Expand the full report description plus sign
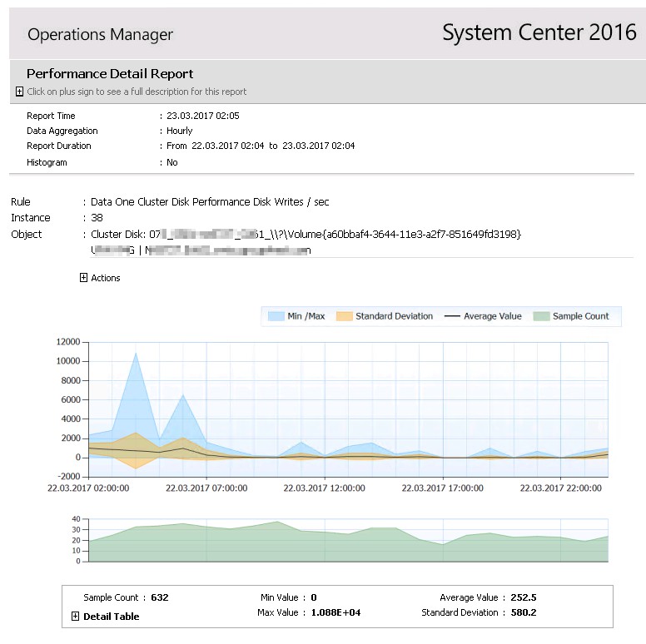The image size is (646, 644). [x=19, y=92]
